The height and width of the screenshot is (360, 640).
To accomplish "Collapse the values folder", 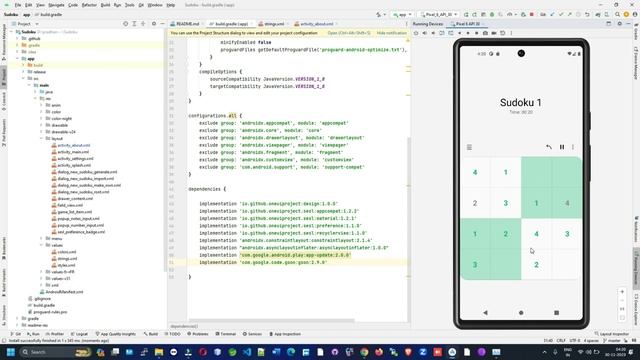I will [x=42, y=245].
